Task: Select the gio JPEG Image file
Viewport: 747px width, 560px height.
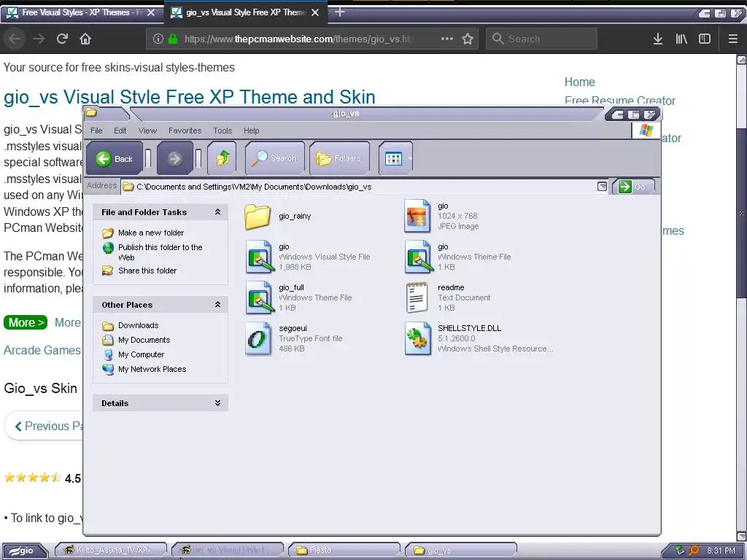Action: pos(417,216)
